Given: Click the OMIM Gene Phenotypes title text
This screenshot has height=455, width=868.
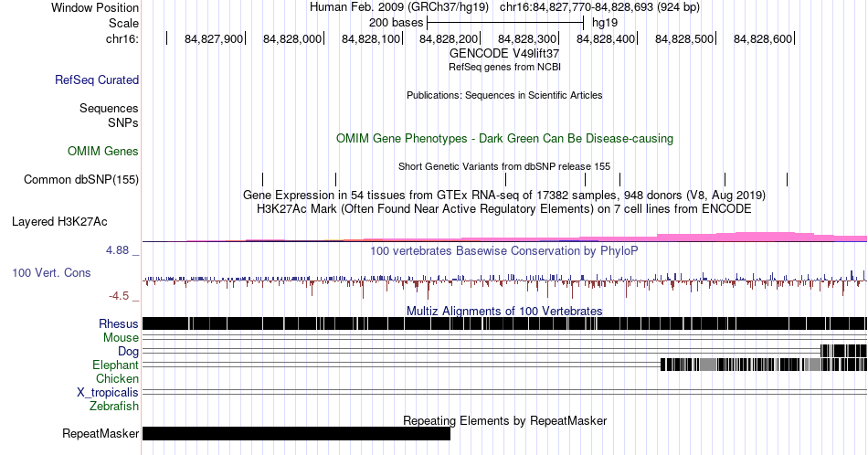Looking at the screenshot, I should 504,138.
